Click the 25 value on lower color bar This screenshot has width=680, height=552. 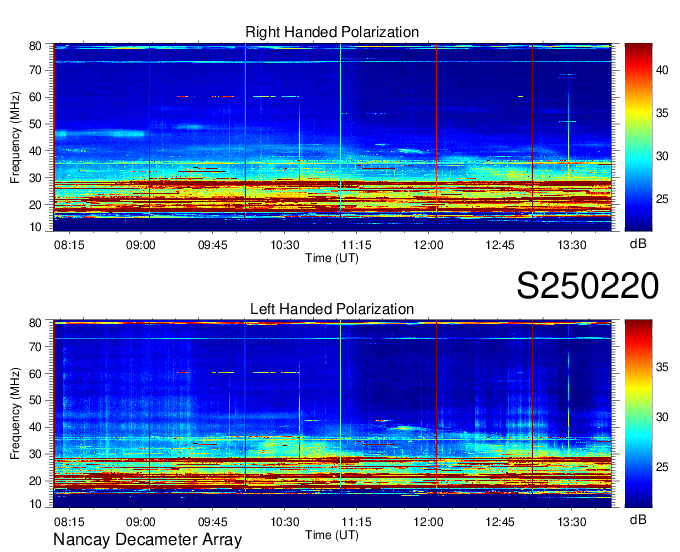(662, 467)
